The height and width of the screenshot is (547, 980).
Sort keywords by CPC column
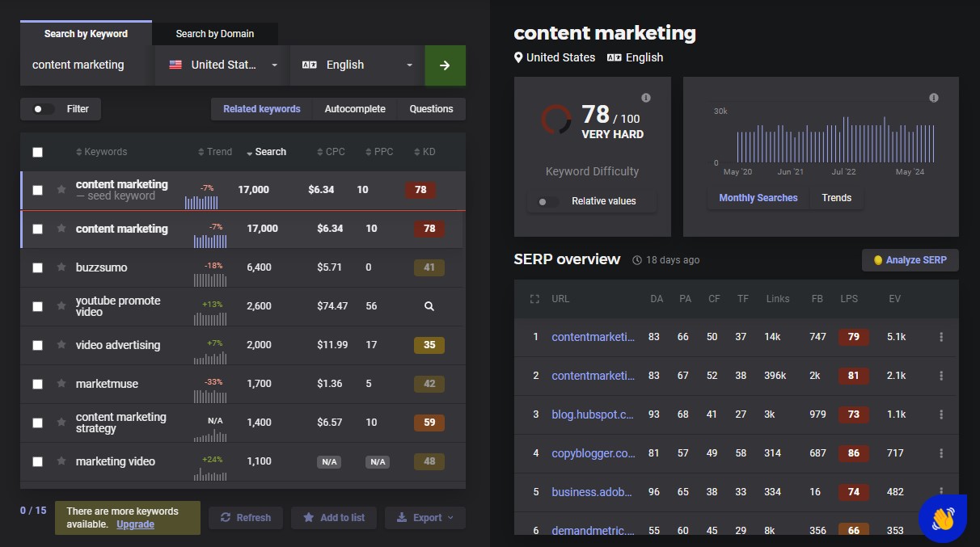[x=331, y=152]
